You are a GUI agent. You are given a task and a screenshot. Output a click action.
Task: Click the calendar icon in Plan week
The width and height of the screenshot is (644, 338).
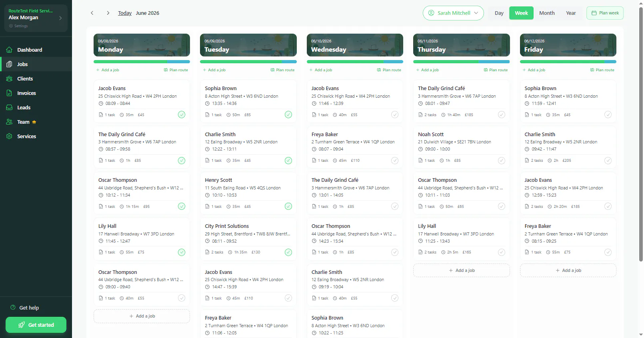594,13
